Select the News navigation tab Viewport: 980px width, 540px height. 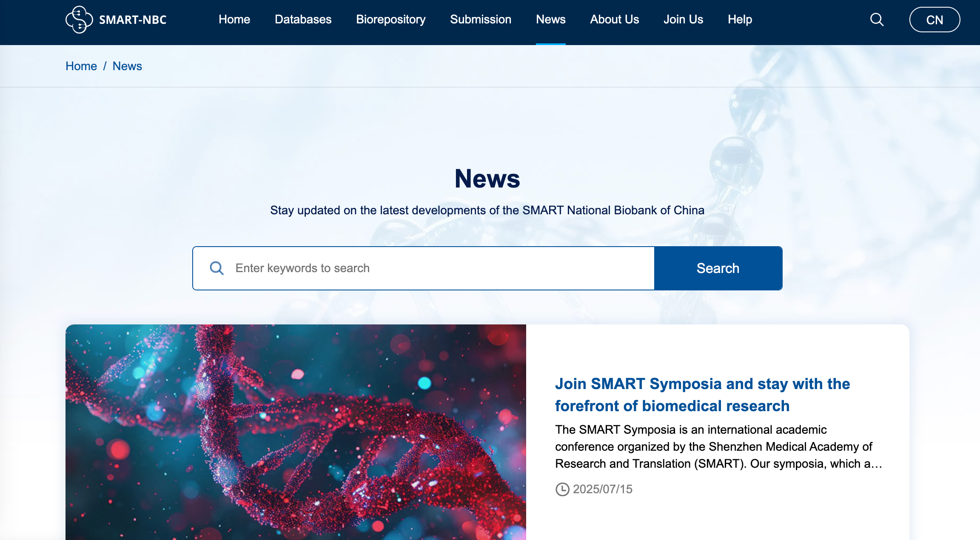[x=550, y=20]
